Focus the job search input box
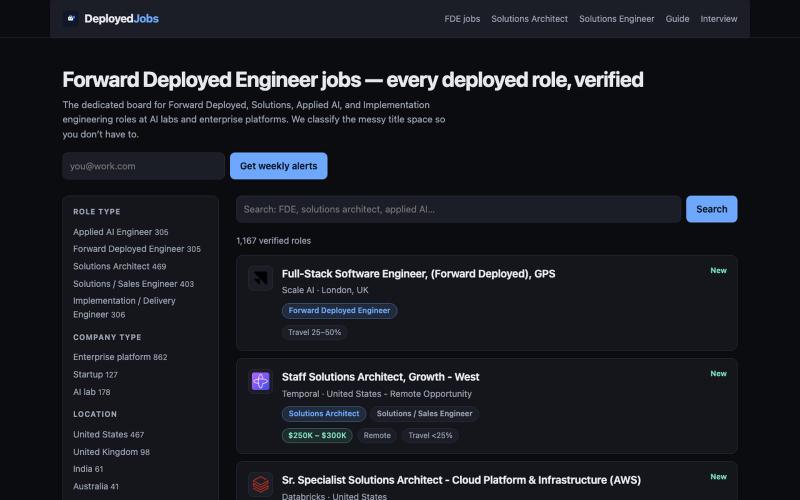The image size is (800, 500). 458,209
